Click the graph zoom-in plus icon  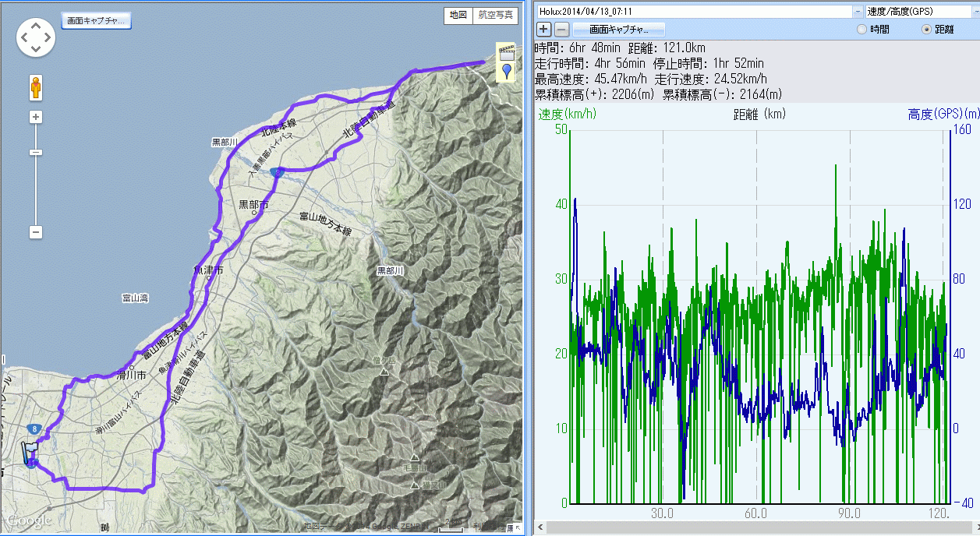[x=544, y=30]
